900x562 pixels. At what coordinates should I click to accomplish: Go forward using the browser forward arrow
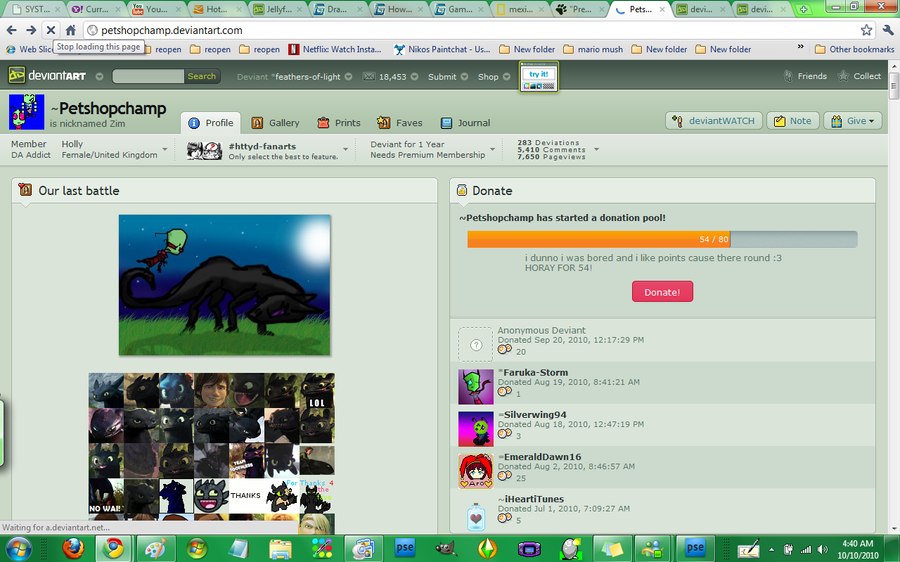click(x=31, y=30)
